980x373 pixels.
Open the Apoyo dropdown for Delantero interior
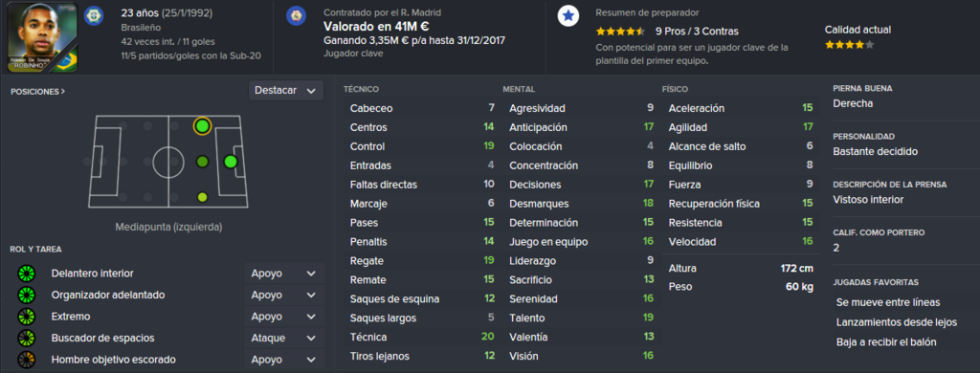[284, 274]
